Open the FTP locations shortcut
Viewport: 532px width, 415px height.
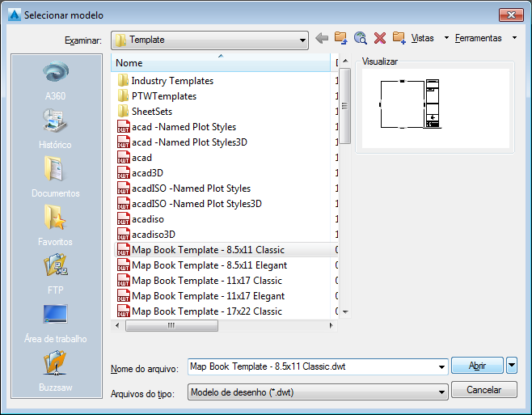pyautogui.click(x=56, y=274)
